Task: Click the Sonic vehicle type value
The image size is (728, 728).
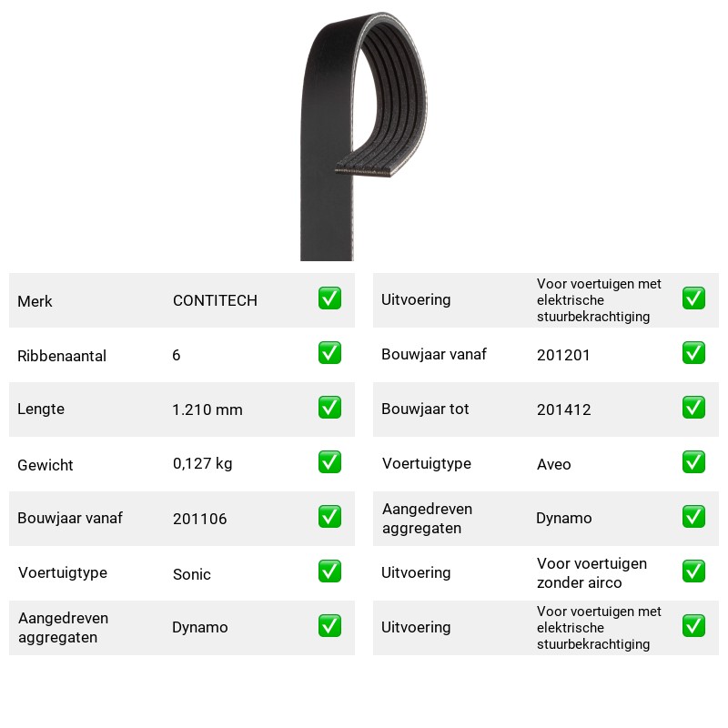Action: point(192,574)
